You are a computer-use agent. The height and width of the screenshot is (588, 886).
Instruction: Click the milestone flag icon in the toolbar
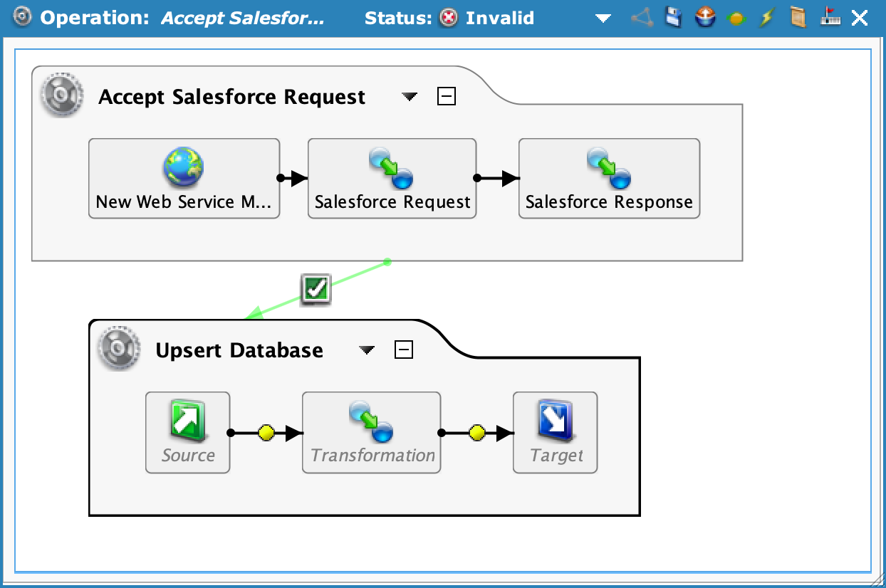[x=830, y=18]
